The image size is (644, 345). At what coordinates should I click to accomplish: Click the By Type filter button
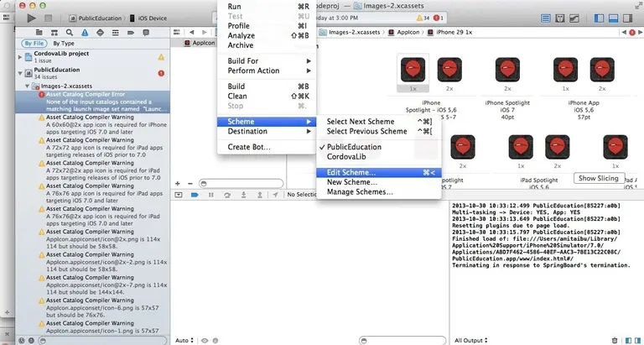click(x=64, y=43)
